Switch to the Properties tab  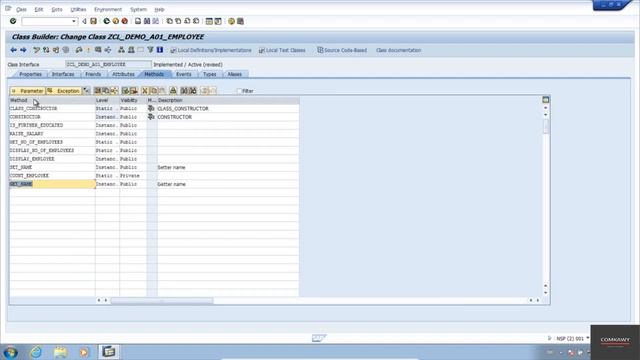30,74
